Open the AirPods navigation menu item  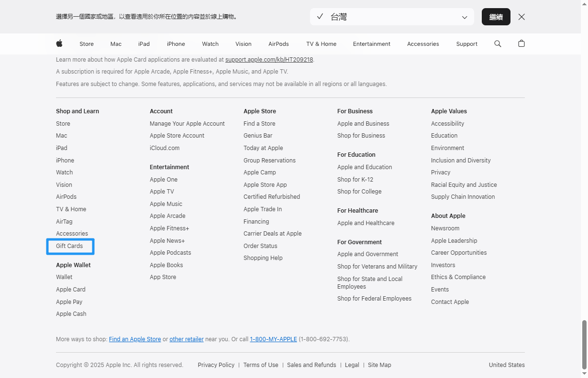(x=278, y=43)
